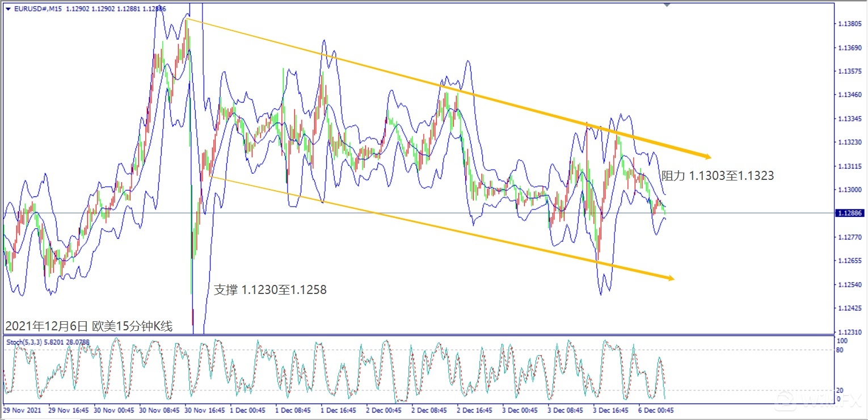Click the 1.13690 price scale label
Viewport: 868px width, 420px height.
(x=849, y=48)
